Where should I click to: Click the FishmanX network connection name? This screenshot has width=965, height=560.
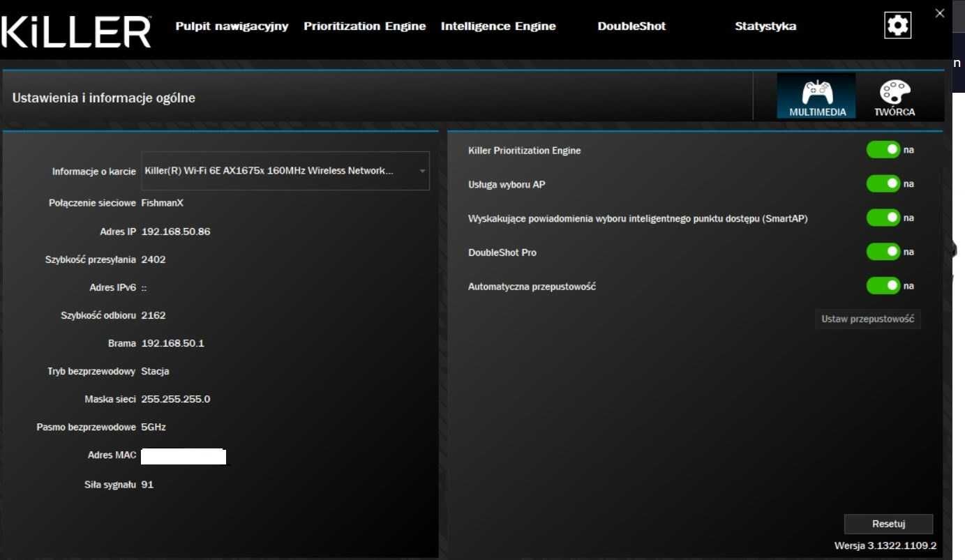(x=162, y=203)
